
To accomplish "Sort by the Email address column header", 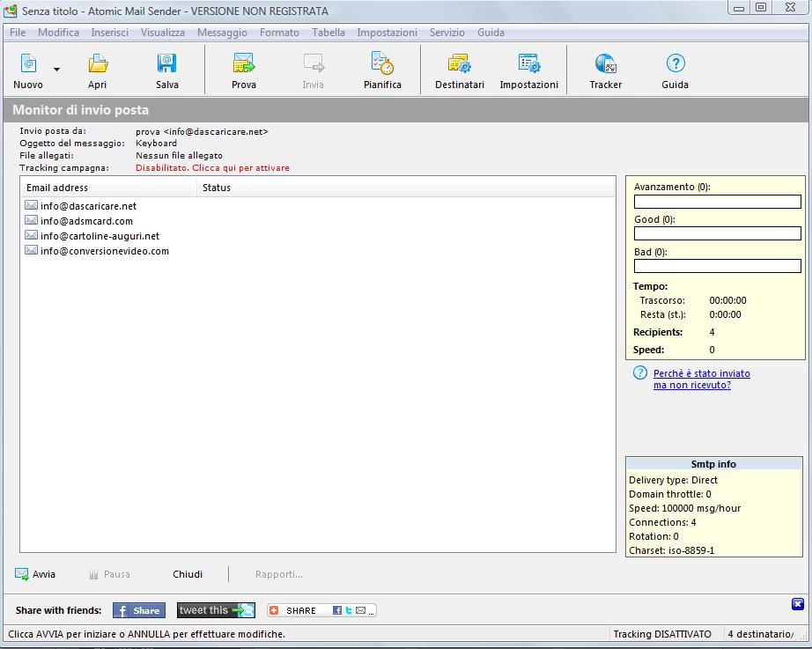I will coord(108,188).
